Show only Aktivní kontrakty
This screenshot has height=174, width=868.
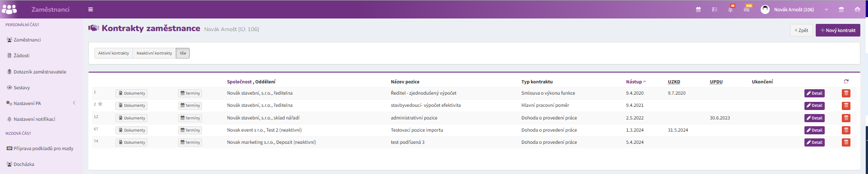114,53
